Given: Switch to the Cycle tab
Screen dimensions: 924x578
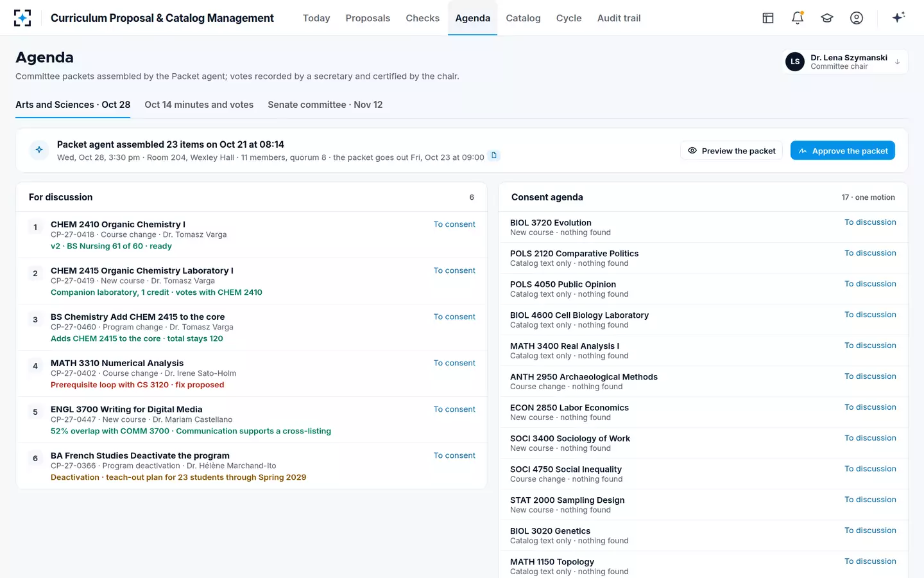Looking at the screenshot, I should coord(569,18).
